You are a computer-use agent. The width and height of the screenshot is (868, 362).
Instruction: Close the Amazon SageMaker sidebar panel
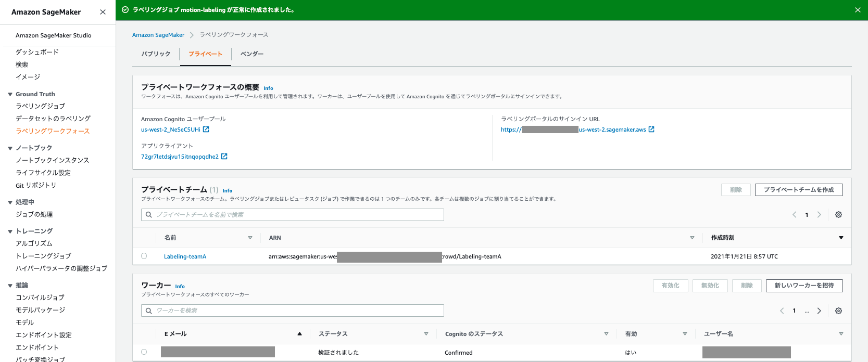click(103, 12)
